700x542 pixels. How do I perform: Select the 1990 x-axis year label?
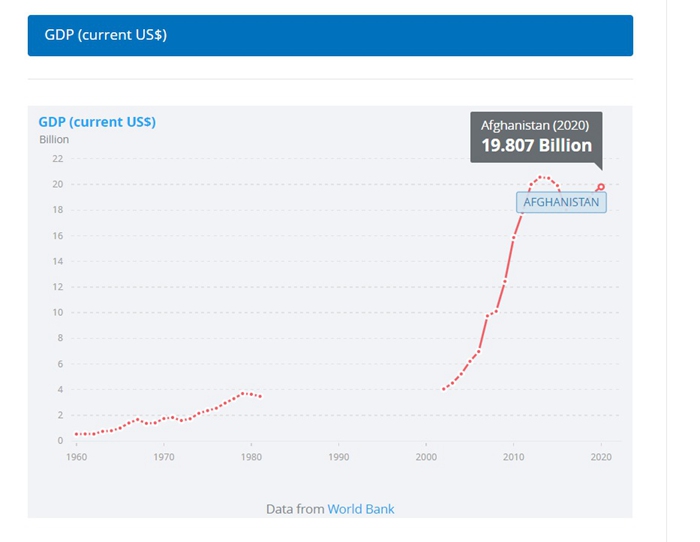339,457
